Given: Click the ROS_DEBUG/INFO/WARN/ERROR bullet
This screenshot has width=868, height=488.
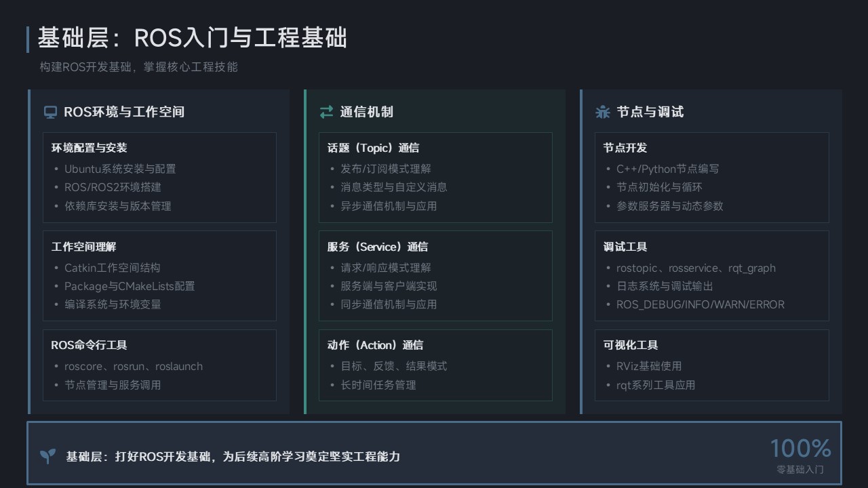Looking at the screenshot, I should pos(700,305).
